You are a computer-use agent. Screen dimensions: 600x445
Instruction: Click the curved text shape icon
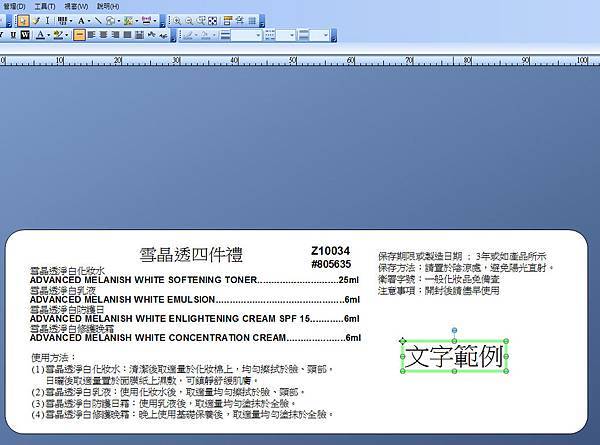coord(152,35)
